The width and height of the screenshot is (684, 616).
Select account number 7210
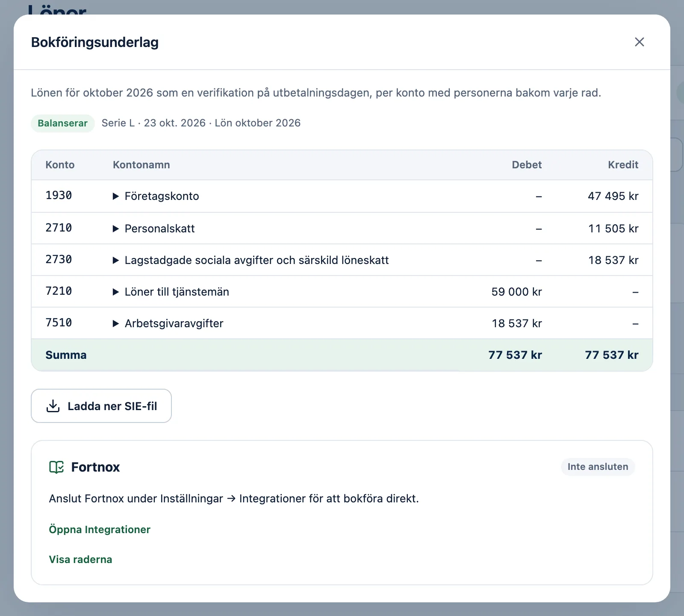(x=59, y=291)
